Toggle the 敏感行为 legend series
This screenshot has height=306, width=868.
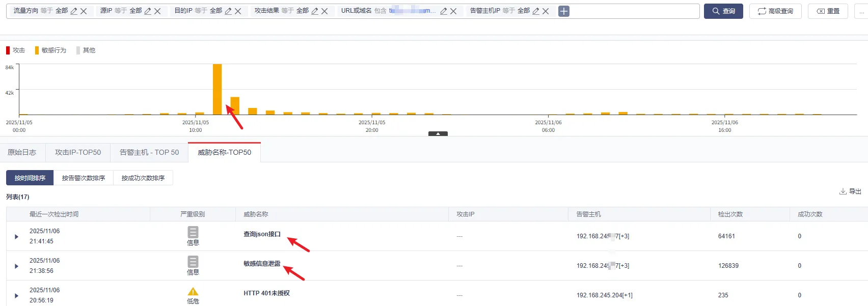[x=50, y=50]
